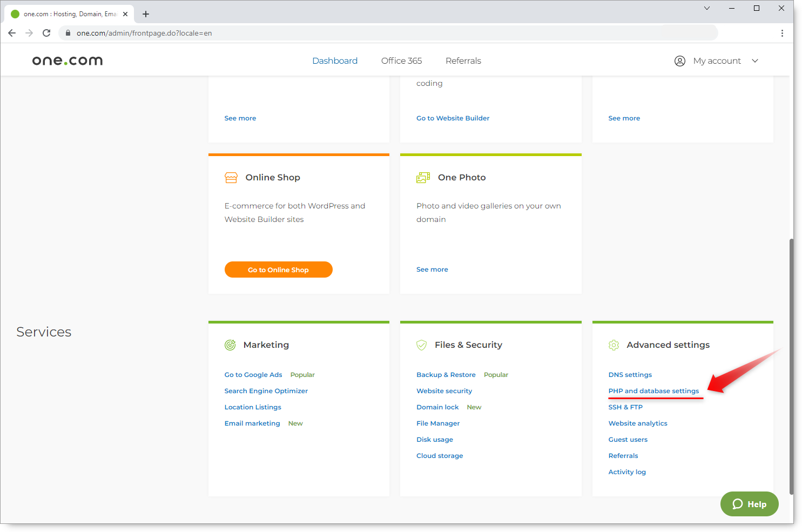Click the Advanced settings gear icon
Viewport: 802px width, 532px height.
point(614,345)
